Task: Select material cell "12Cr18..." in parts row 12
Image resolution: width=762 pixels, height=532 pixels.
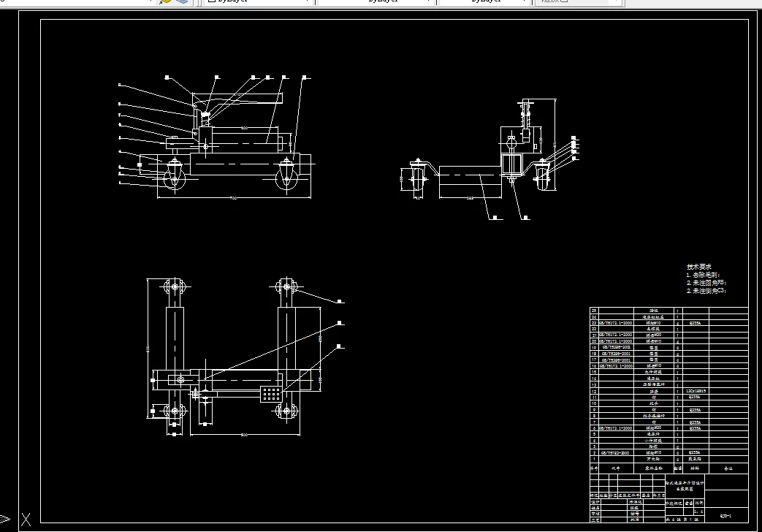Action: coord(696,391)
